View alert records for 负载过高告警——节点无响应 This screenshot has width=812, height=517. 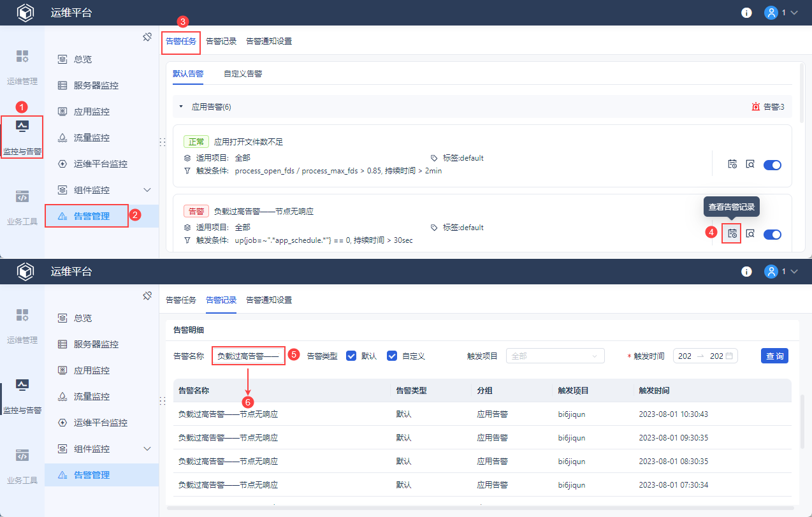(x=732, y=233)
